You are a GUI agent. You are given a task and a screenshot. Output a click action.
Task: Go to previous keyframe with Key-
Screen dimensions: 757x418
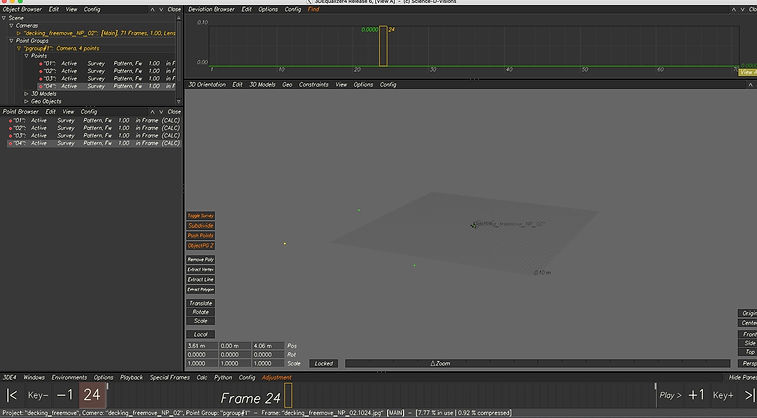pyautogui.click(x=38, y=395)
